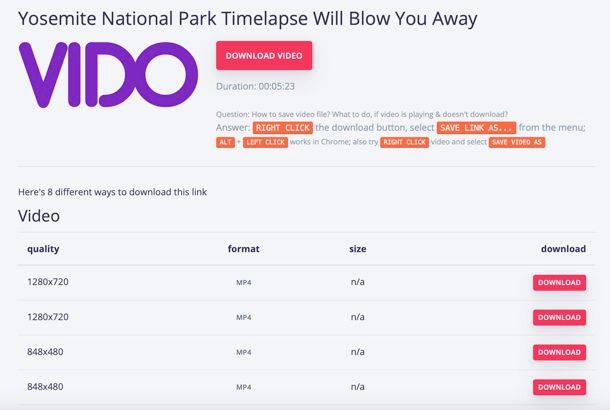Viewport: 610px width, 410px height.
Task: Download the first 1280x720 MP4 video
Action: point(559,283)
